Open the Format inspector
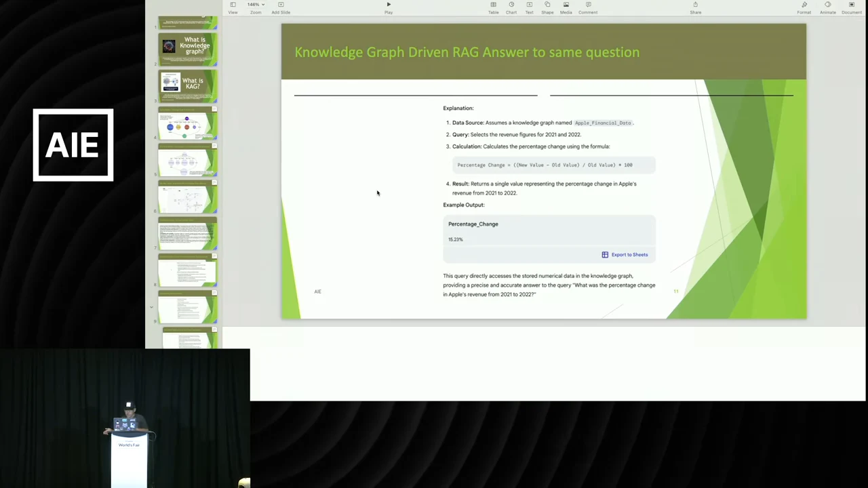The height and width of the screenshot is (488, 868). pos(804,7)
